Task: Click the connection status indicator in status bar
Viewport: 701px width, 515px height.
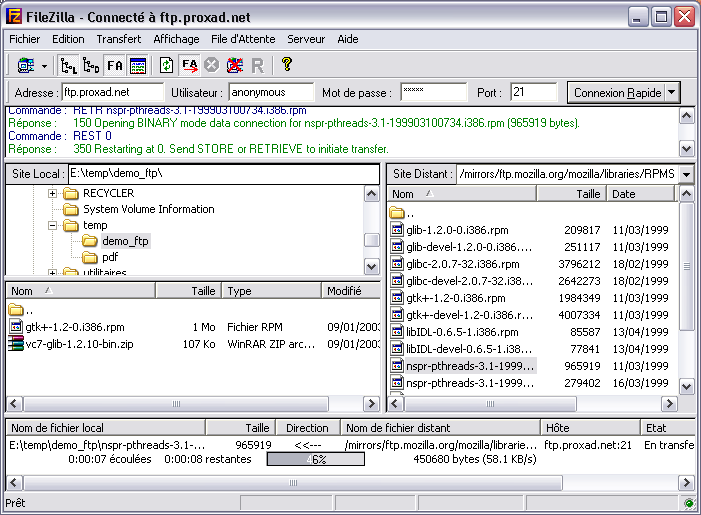Action: [689, 503]
